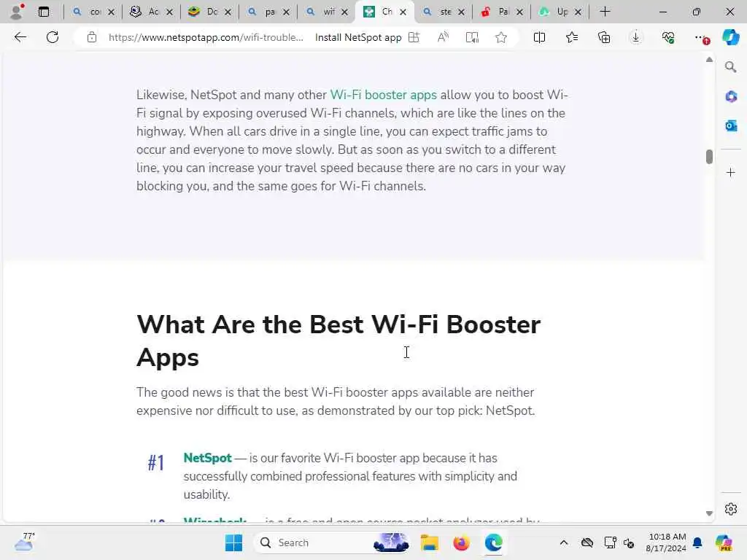The width and height of the screenshot is (747, 560).
Task: Open the tab actions menu icon
Action: pyautogui.click(x=43, y=12)
